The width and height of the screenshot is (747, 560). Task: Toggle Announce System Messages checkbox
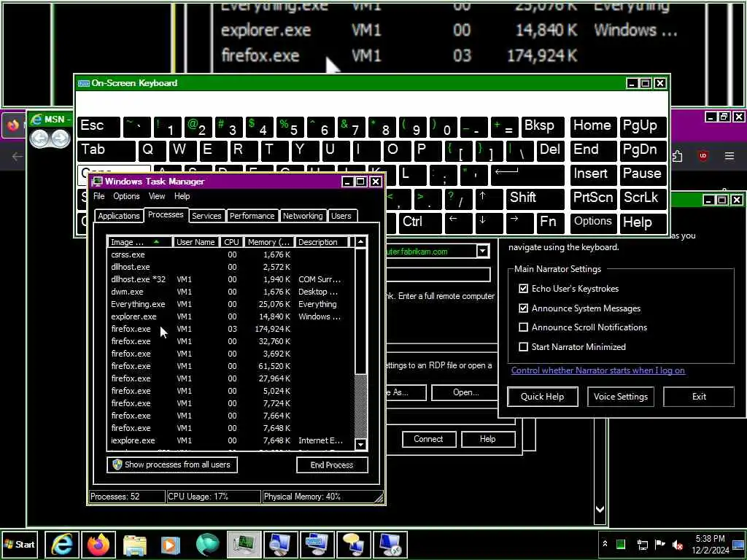[x=523, y=308]
